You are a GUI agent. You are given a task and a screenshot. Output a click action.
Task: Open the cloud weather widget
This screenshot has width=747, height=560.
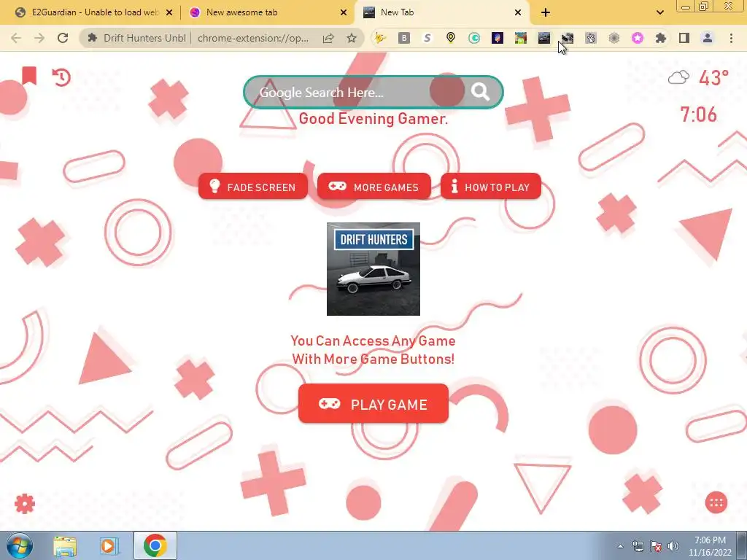pyautogui.click(x=678, y=77)
